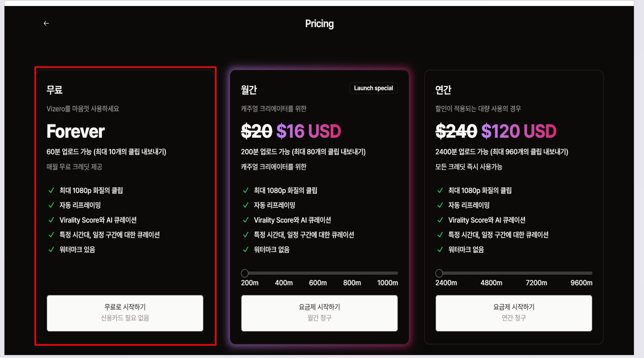Click the checkmark beside 워터마크 있음
This screenshot has width=644, height=358.
[x=51, y=250]
